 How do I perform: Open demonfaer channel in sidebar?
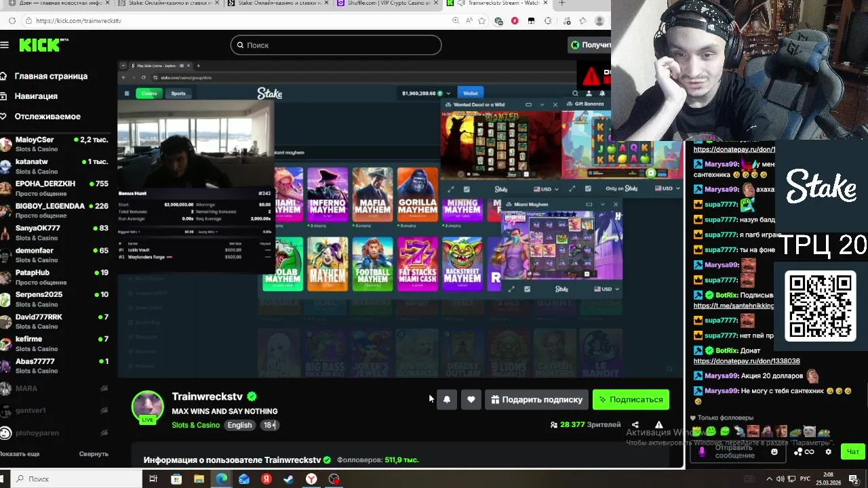click(x=54, y=255)
